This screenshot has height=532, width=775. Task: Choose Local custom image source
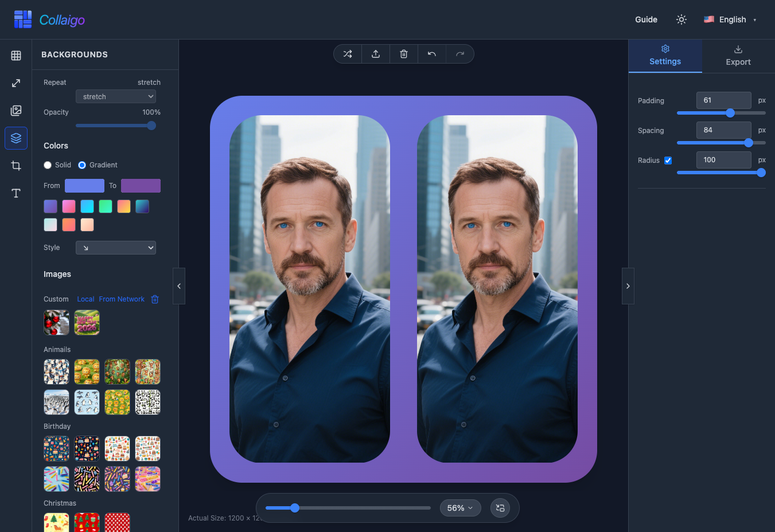pos(85,299)
